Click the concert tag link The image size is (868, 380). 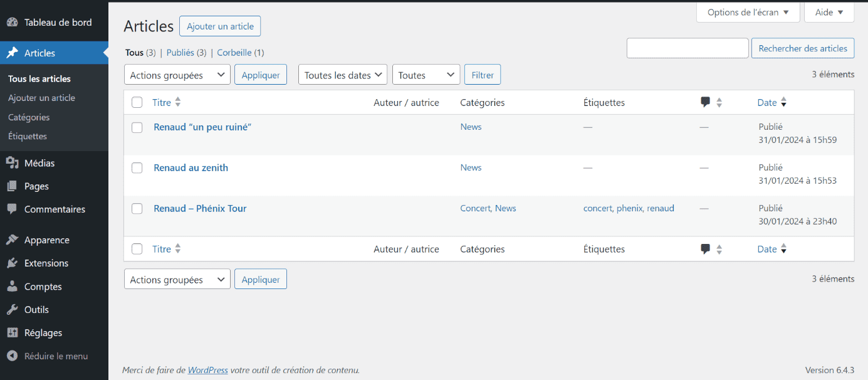[x=597, y=208]
